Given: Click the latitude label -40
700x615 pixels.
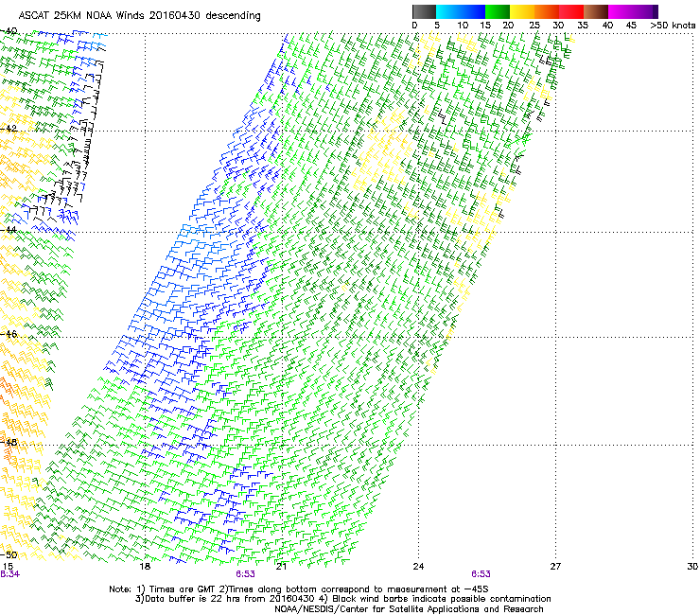Looking at the screenshot, I should pyautogui.click(x=9, y=31).
